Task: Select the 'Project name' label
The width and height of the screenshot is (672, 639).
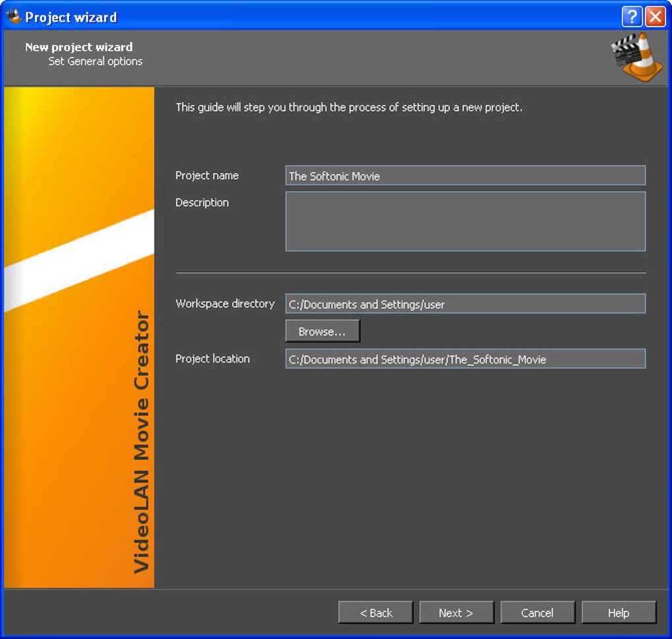Action: point(207,176)
